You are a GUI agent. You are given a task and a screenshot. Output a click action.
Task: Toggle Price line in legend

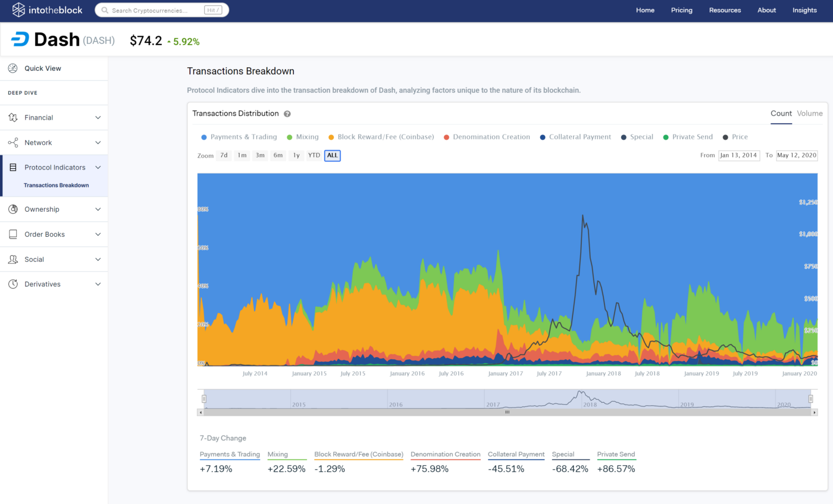click(734, 137)
